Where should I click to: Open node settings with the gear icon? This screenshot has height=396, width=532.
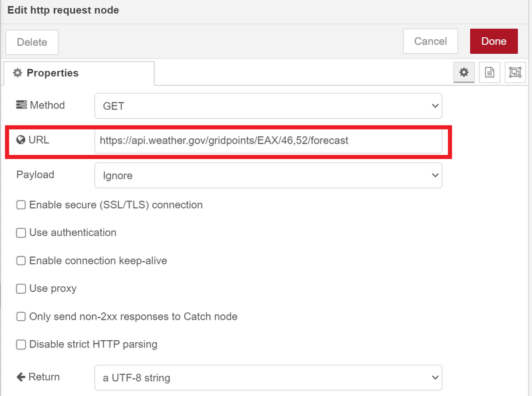click(x=464, y=72)
